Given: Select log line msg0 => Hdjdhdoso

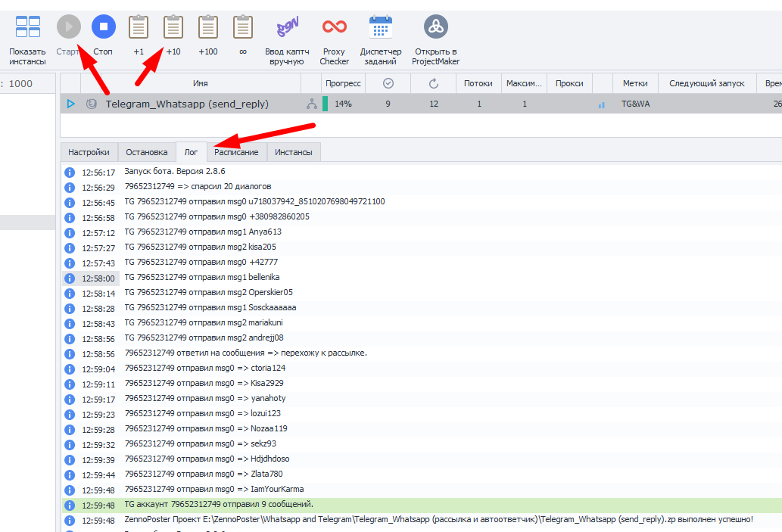Looking at the screenshot, I should 207,459.
